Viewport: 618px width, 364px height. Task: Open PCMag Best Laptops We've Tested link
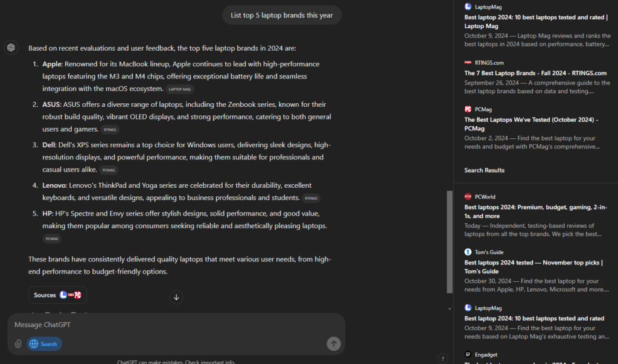pos(531,124)
